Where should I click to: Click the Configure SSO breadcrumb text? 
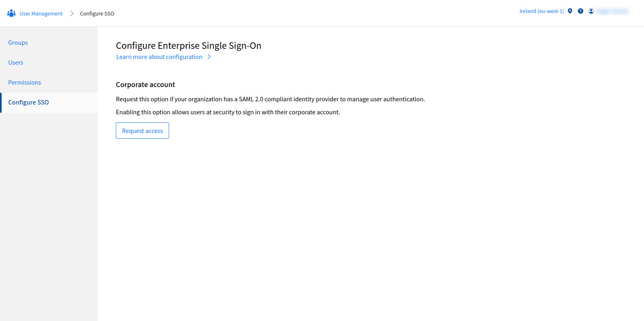[x=97, y=14]
